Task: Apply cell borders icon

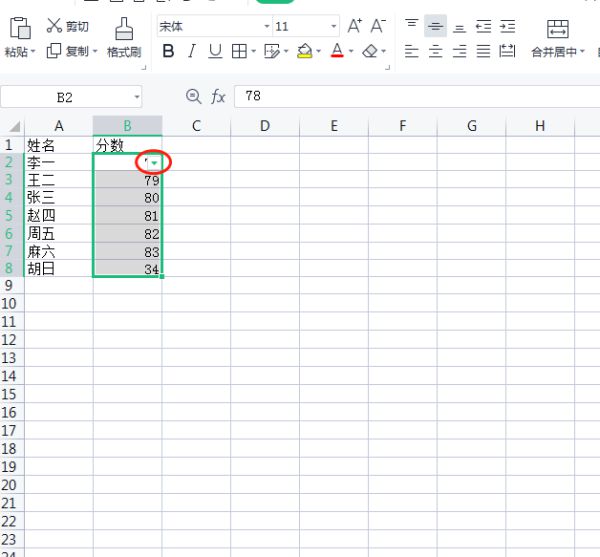Action: point(239,51)
